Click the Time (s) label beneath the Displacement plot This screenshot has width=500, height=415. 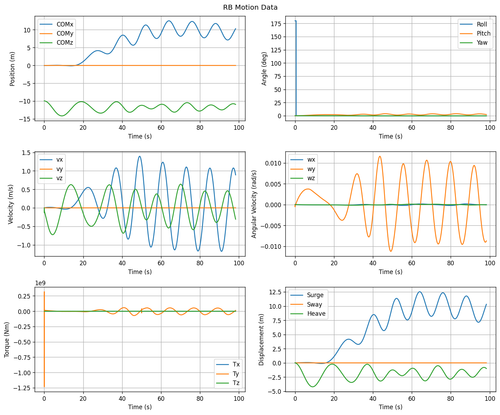click(x=391, y=407)
